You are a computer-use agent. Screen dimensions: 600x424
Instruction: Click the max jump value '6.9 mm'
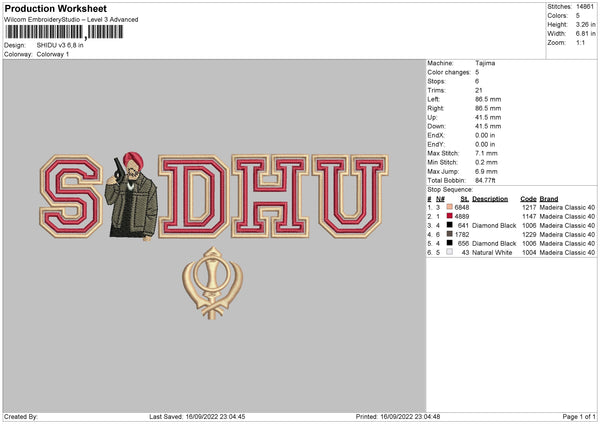486,171
